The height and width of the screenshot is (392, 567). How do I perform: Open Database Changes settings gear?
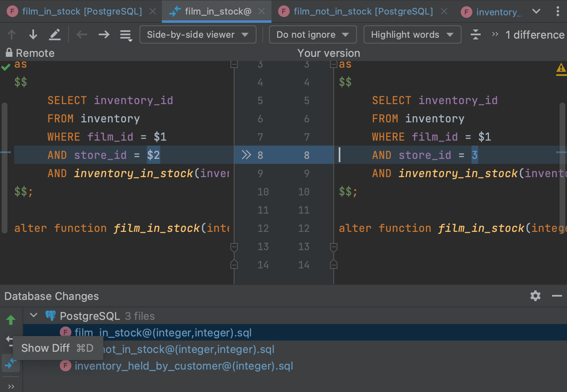(x=535, y=296)
